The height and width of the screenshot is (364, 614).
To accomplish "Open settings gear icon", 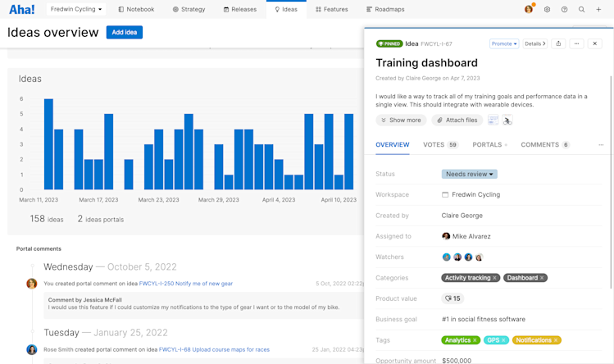I will (x=547, y=9).
